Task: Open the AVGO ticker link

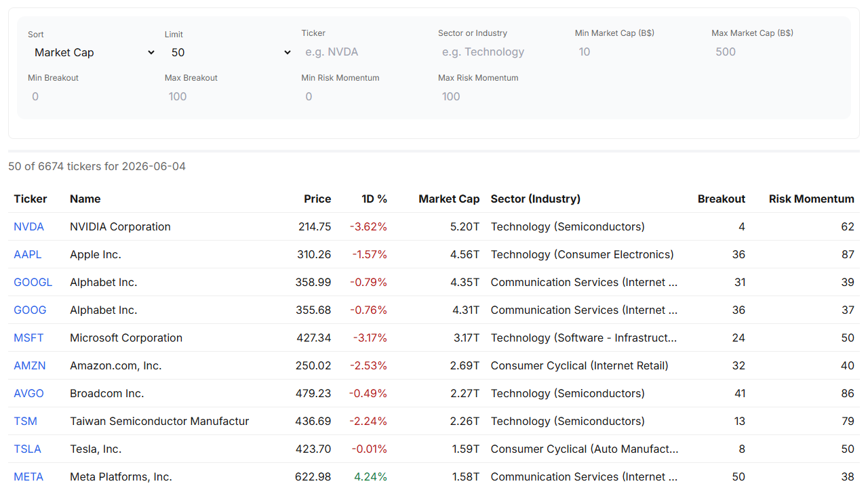Action: [28, 393]
